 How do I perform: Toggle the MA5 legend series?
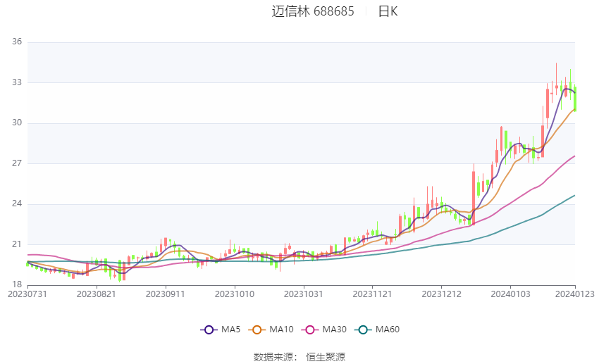click(221, 330)
